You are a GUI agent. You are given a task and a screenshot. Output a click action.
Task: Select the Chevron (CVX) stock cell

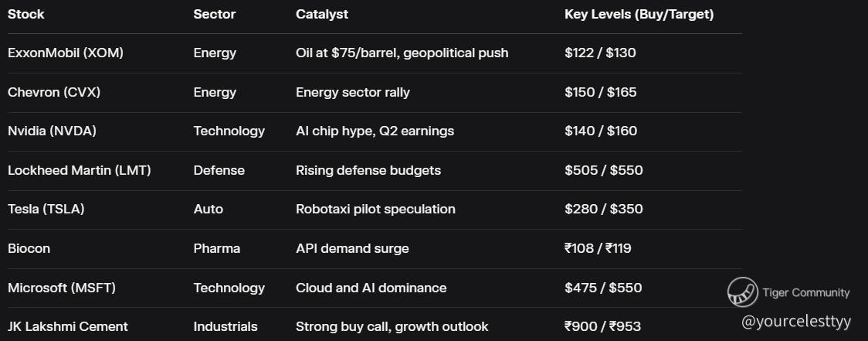pyautogui.click(x=54, y=92)
